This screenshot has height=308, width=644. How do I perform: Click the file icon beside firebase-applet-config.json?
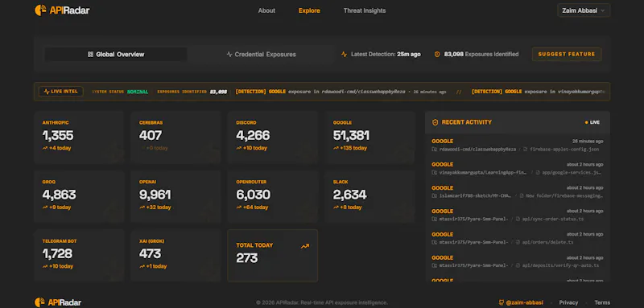tap(526, 150)
